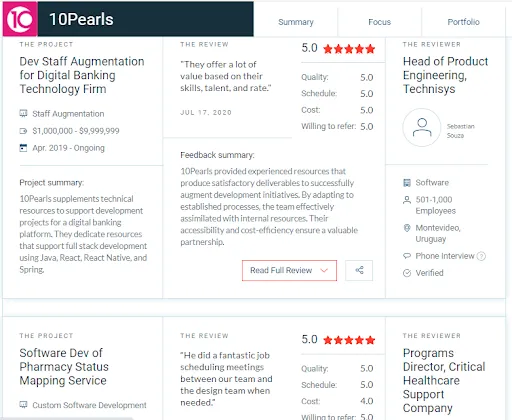Expand review via Read Full Review chevron
Screen dimensions: 512x420
tap(324, 270)
